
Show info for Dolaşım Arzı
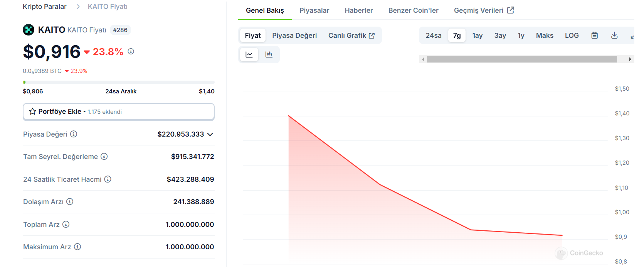coord(70,201)
